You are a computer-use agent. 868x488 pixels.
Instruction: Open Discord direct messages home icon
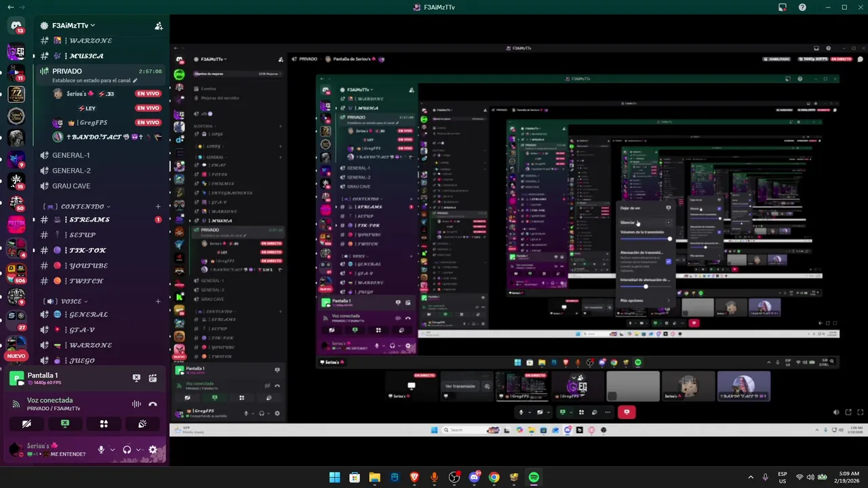[x=16, y=26]
